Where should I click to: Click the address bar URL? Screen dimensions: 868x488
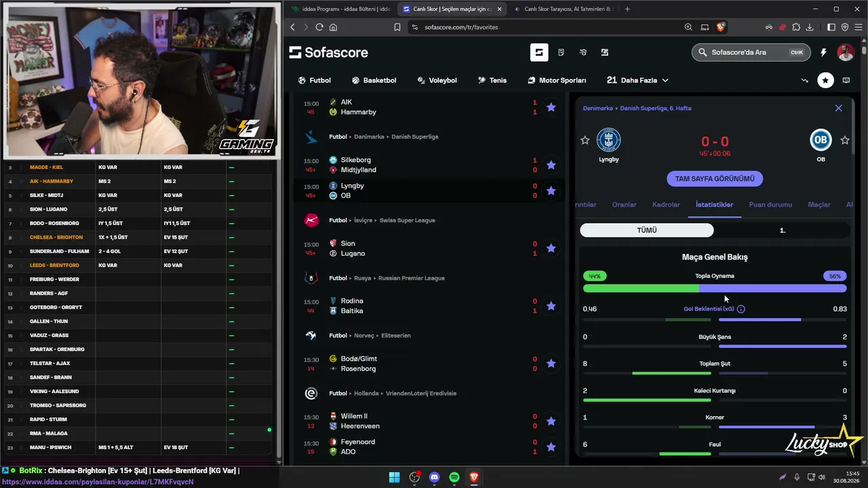click(461, 27)
